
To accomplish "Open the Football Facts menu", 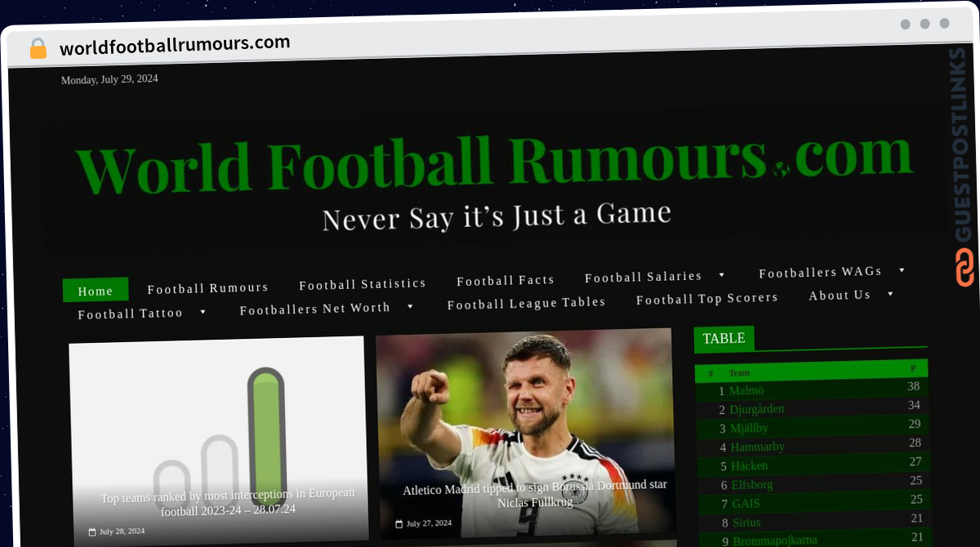I will click(x=506, y=281).
